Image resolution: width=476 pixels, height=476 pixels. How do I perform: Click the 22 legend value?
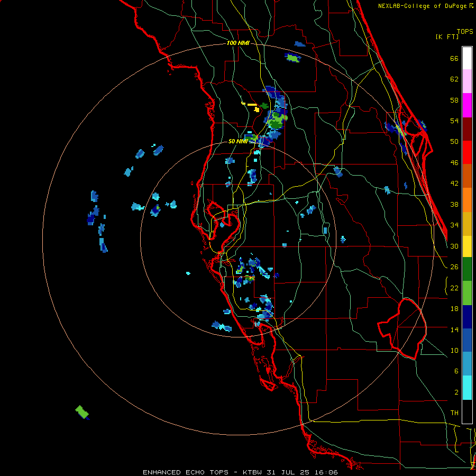454,288
